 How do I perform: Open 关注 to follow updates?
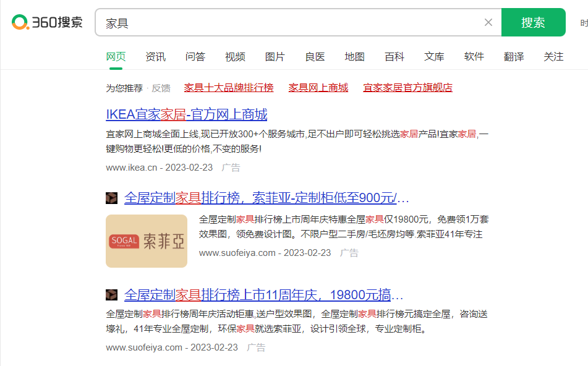[553, 56]
